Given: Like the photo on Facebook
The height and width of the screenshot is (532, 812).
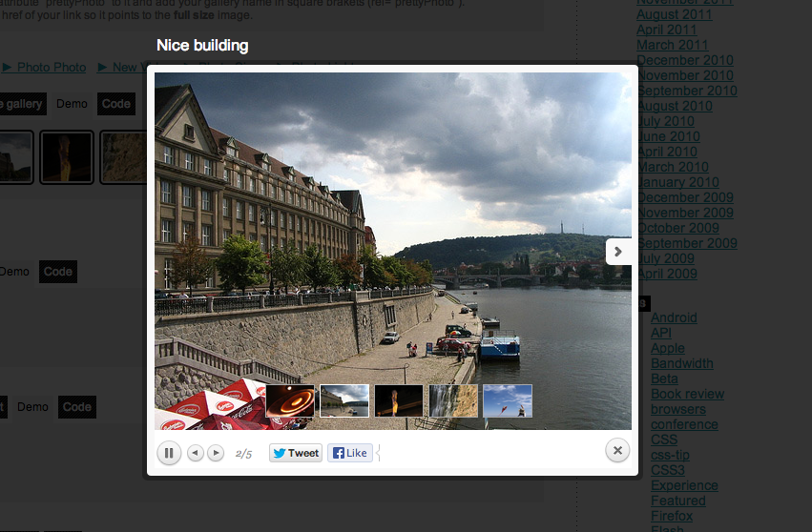Looking at the screenshot, I should click(x=350, y=453).
